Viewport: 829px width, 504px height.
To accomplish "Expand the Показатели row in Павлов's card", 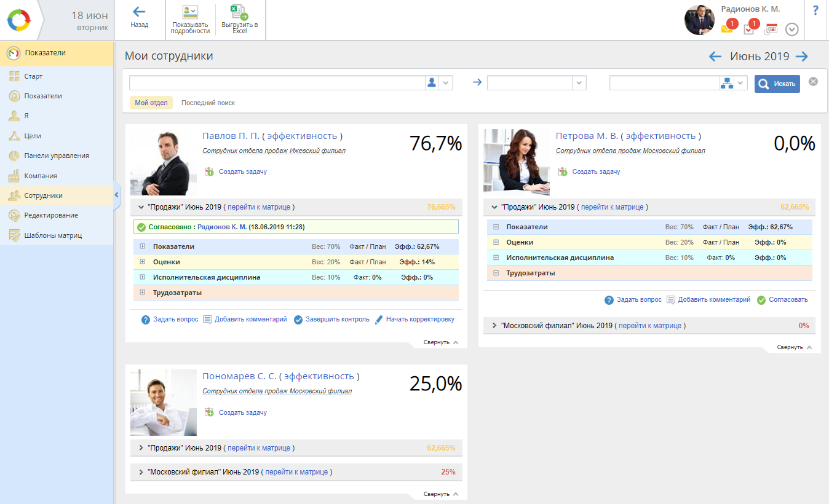I will tap(142, 246).
